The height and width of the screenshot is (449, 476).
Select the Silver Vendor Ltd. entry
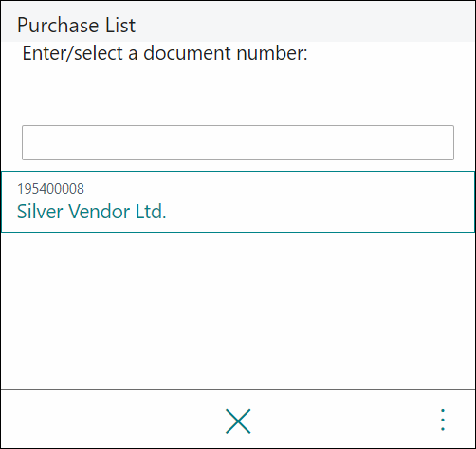[238, 201]
